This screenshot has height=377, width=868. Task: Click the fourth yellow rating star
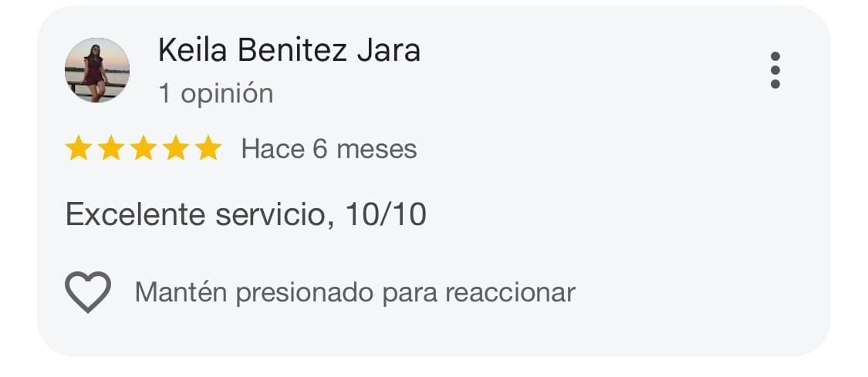point(175,148)
